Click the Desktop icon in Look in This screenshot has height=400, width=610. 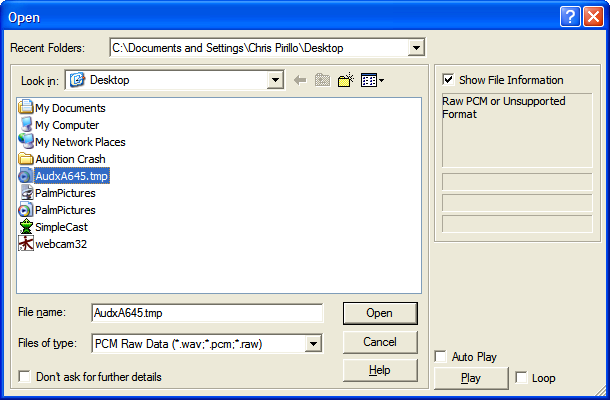[77, 80]
